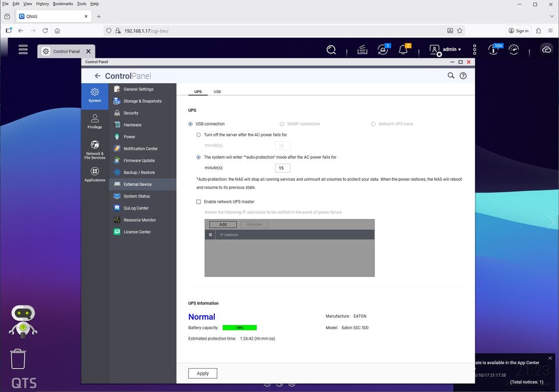Click the Apply button
The image size is (559, 392).
pos(203,373)
